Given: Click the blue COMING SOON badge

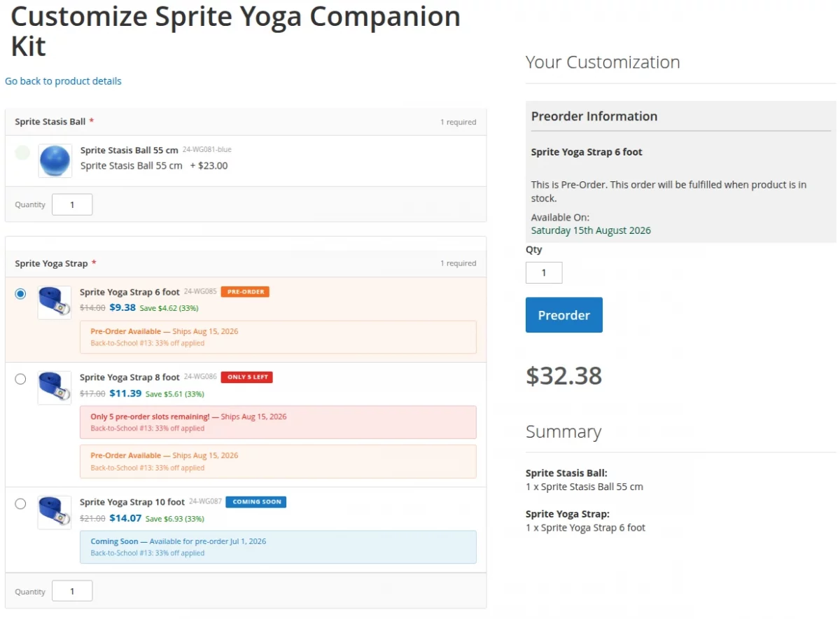Looking at the screenshot, I should [256, 502].
